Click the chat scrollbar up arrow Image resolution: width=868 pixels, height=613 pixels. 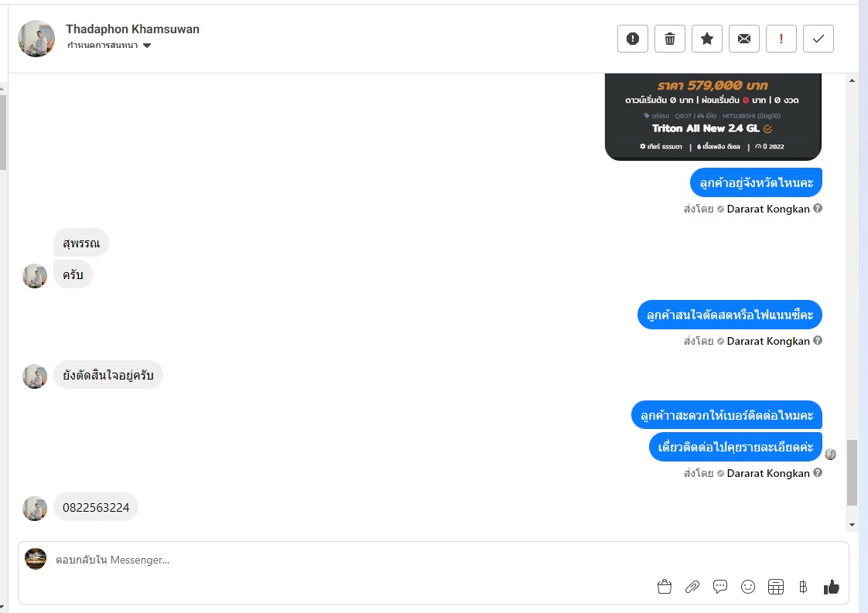coord(853,80)
